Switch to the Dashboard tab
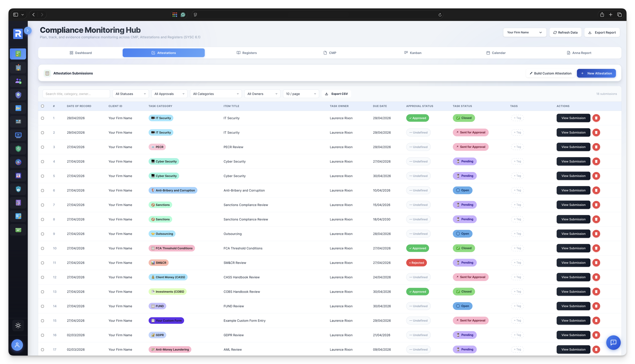The image size is (635, 364). [x=81, y=53]
